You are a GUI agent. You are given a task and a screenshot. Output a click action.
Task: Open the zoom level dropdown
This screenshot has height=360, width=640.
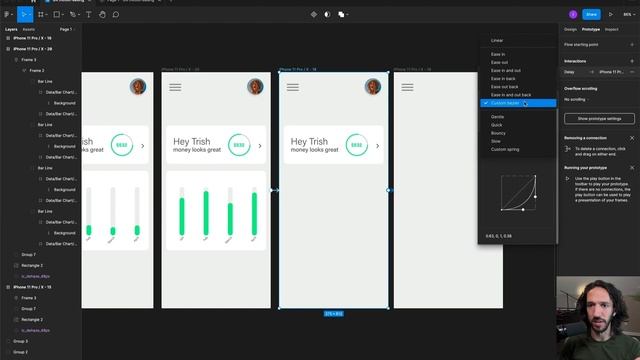[629, 14]
